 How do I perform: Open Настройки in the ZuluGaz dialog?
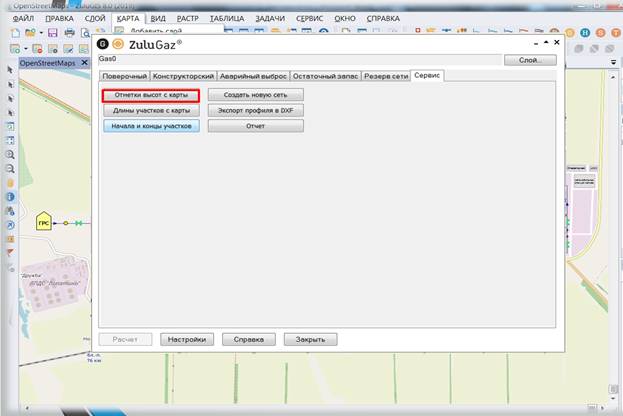(187, 339)
